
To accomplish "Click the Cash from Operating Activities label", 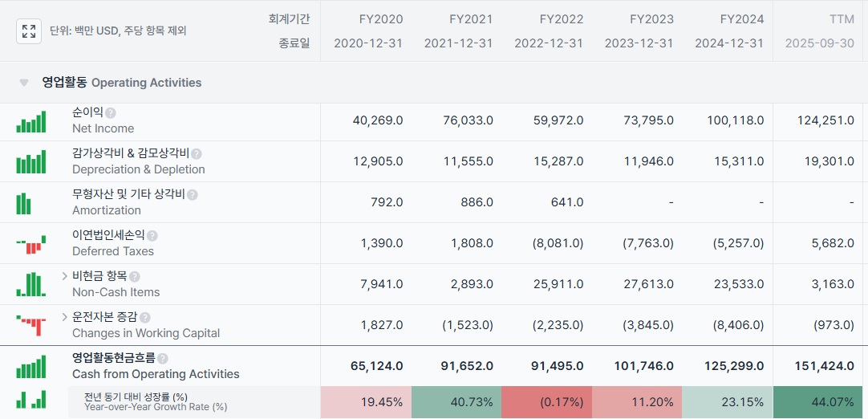I will 156,374.
